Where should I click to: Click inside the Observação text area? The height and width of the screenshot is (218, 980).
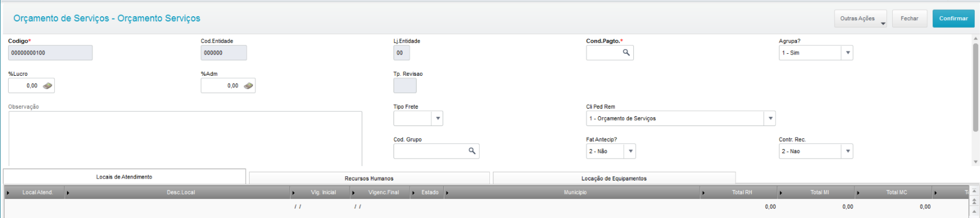[185, 139]
